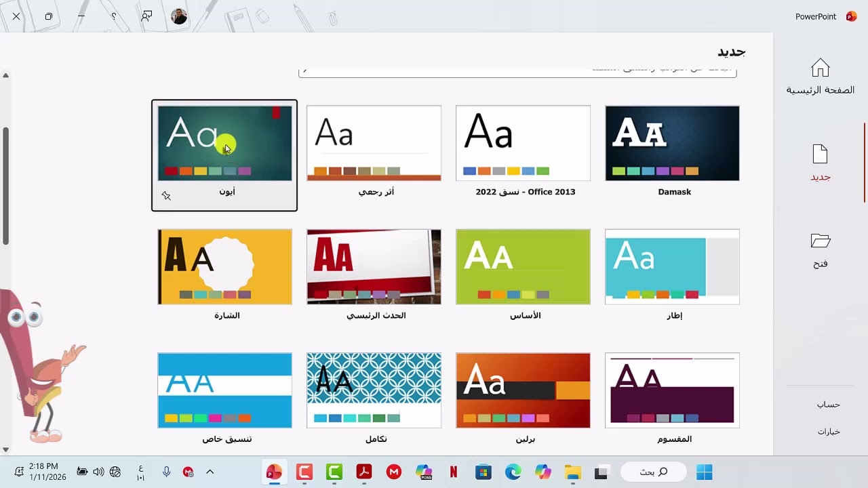Open the green Camtasia taskbar icon
Viewport: 868px width, 488px height.
pyautogui.click(x=334, y=472)
